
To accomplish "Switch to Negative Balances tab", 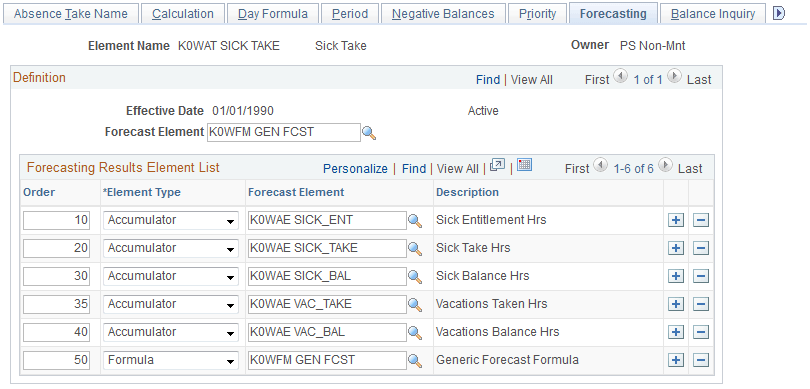I will 443,14.
